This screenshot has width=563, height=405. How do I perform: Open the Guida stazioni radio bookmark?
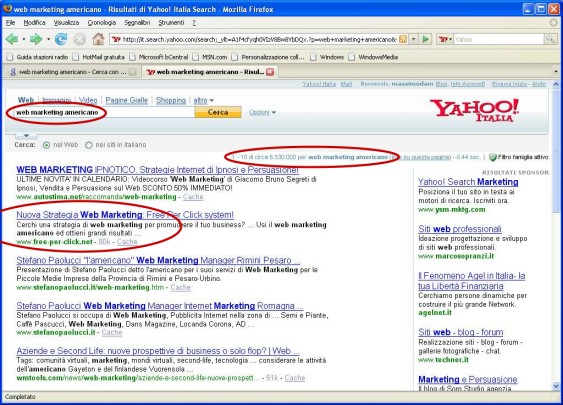tap(38, 57)
